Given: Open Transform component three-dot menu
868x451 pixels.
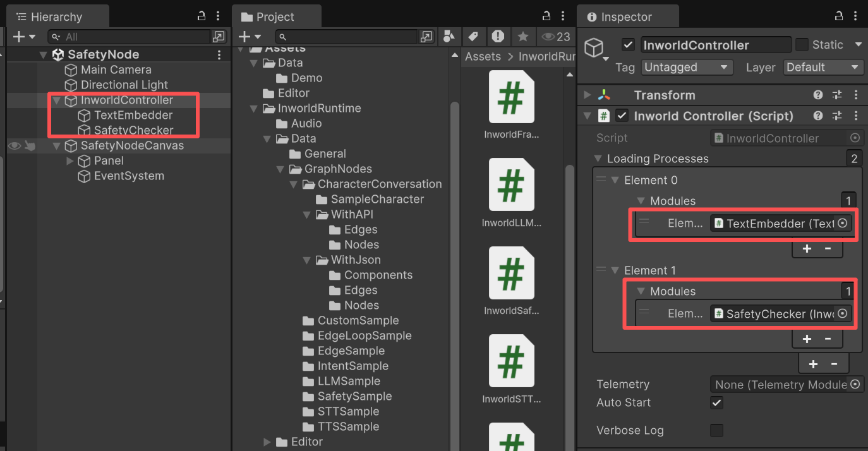Looking at the screenshot, I should tap(856, 95).
